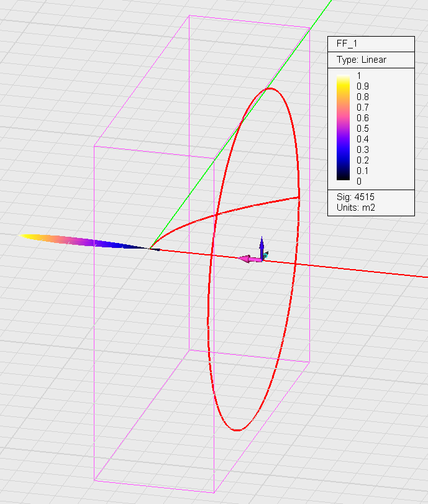Click the bottom of the red circle
The image size is (428, 504).
pyautogui.click(x=237, y=429)
